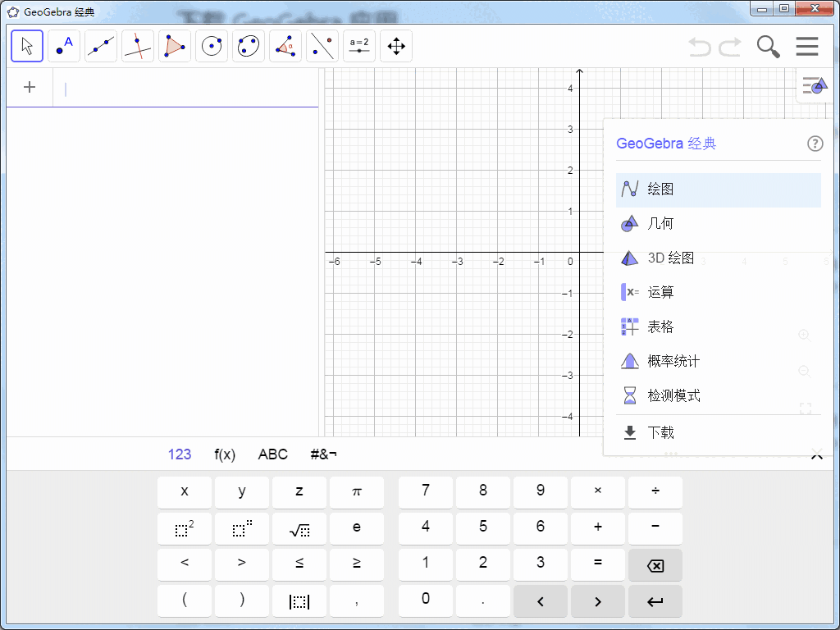Open the ABC keyboard tab

click(272, 454)
